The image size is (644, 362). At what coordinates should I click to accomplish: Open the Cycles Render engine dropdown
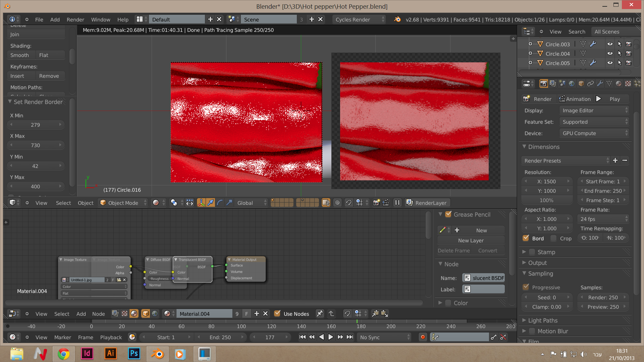point(359,19)
